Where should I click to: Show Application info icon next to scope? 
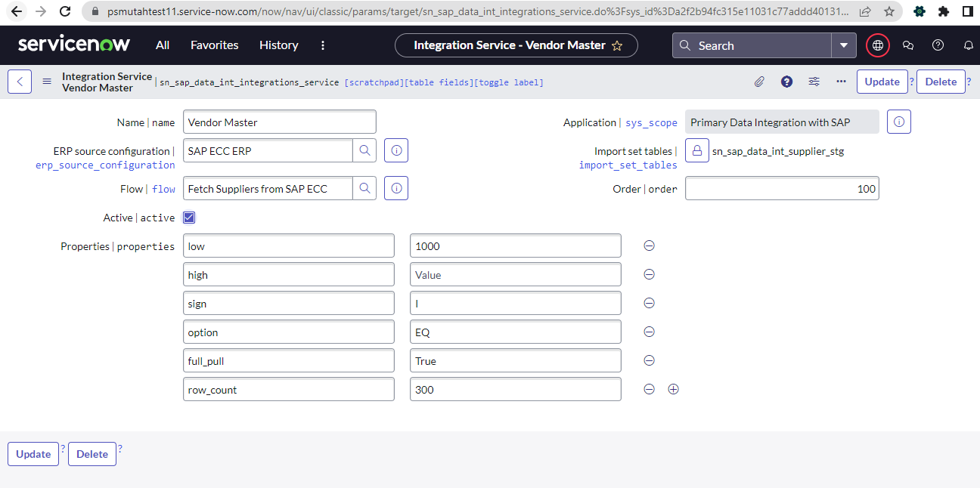pyautogui.click(x=899, y=122)
